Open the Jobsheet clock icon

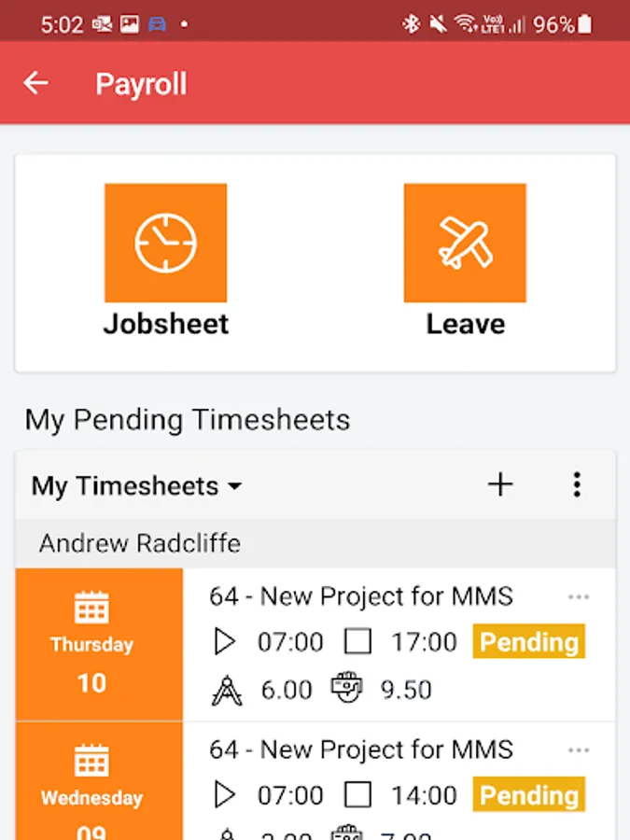166,242
